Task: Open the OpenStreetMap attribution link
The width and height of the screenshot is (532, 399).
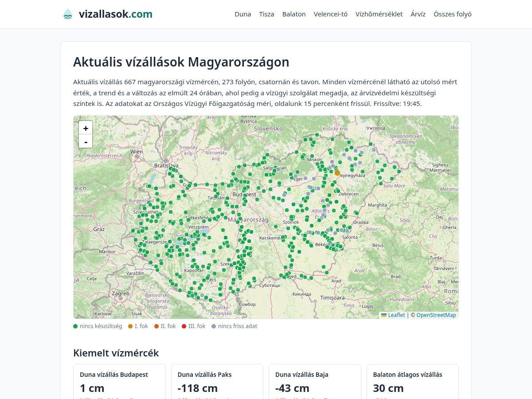Action: tap(436, 315)
